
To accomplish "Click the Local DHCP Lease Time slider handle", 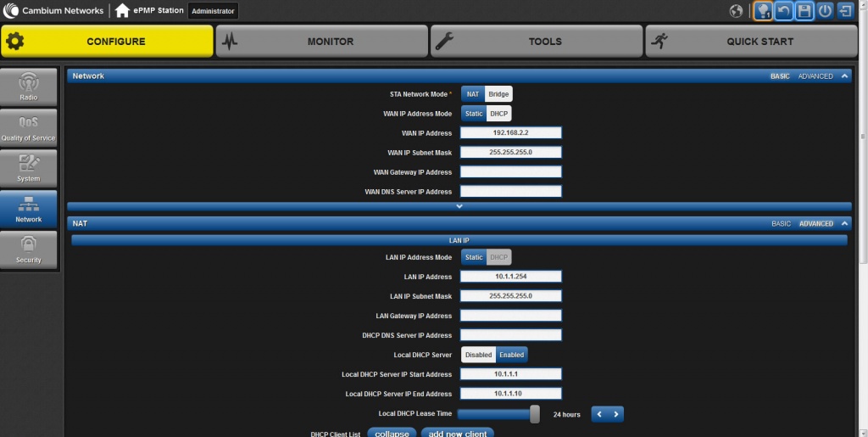I will pos(535,414).
